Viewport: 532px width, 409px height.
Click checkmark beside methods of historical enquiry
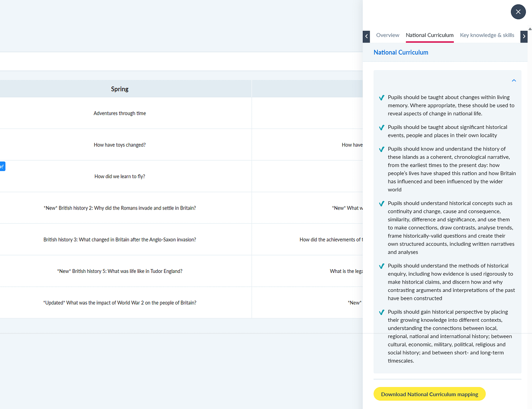point(381,266)
